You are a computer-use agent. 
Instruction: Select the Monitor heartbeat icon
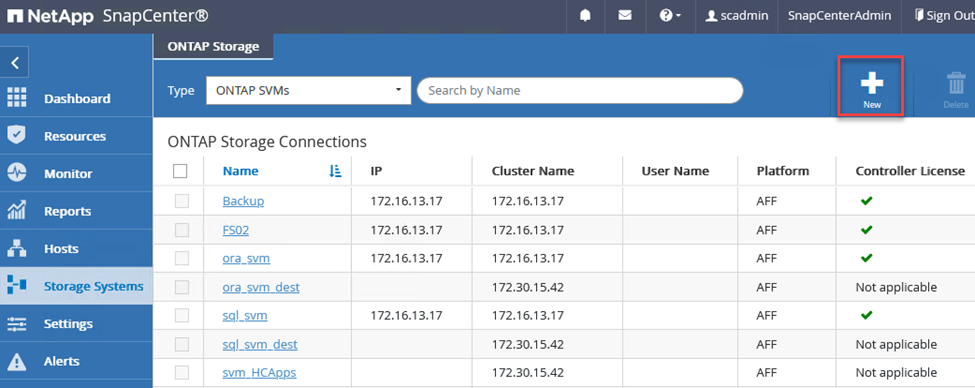point(17,173)
